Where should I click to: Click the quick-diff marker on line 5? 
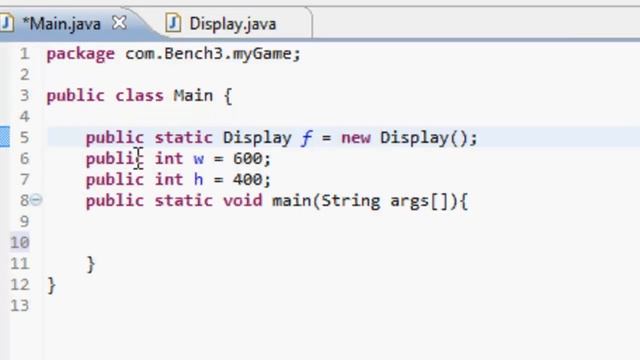click(4, 137)
